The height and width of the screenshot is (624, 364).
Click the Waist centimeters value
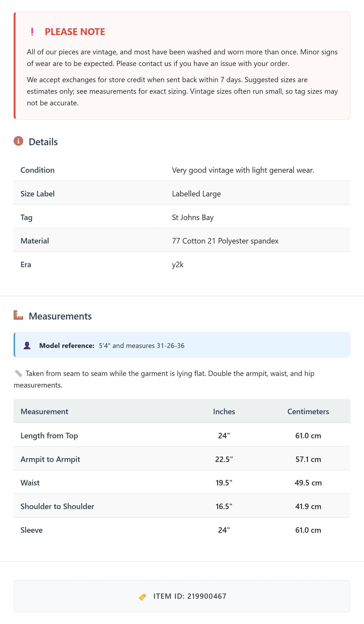coord(308,483)
